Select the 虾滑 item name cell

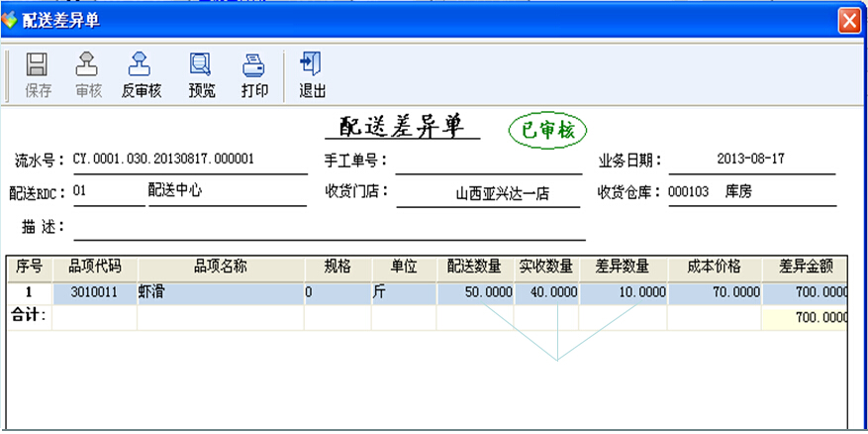pyautogui.click(x=220, y=293)
